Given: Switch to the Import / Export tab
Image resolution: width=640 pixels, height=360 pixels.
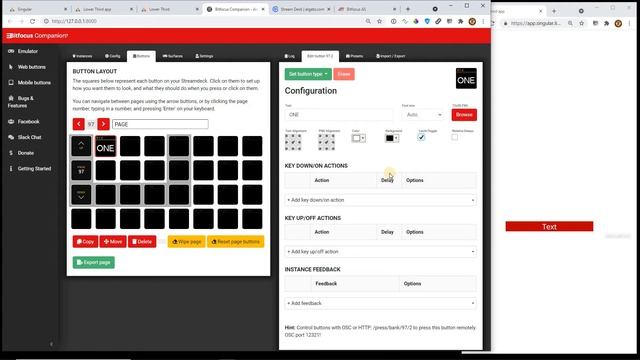Looking at the screenshot, I should [391, 56].
